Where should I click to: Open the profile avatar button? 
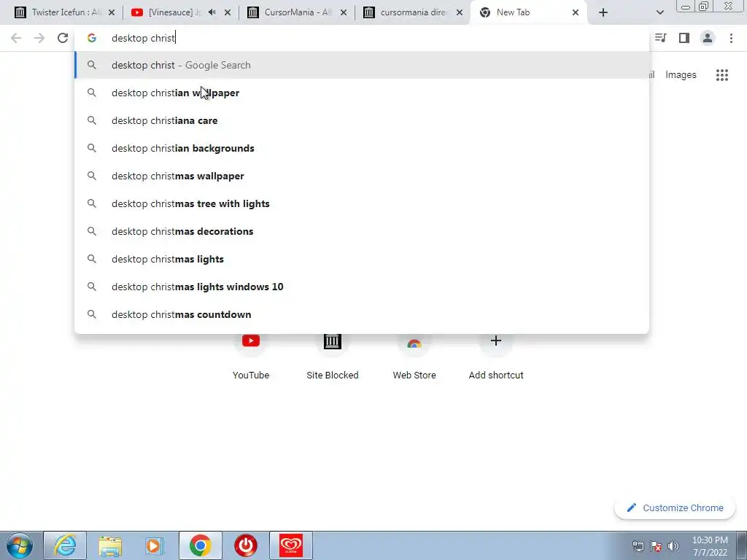point(708,38)
